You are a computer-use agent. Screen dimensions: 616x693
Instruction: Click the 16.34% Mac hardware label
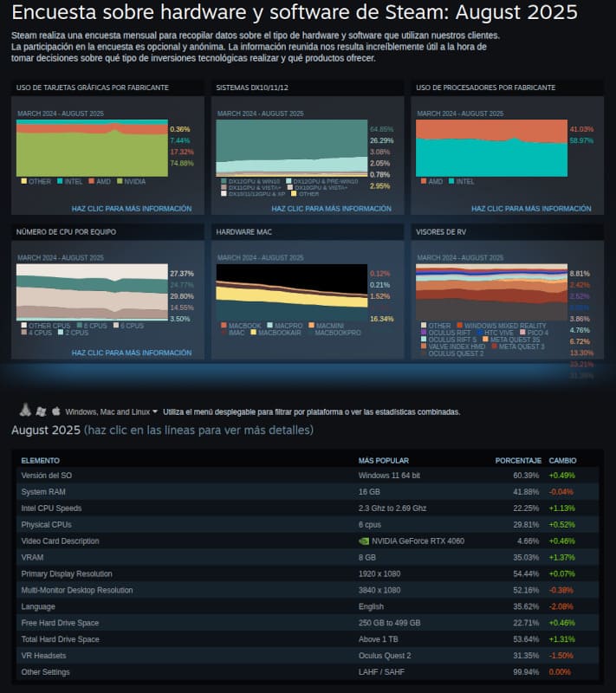(382, 319)
